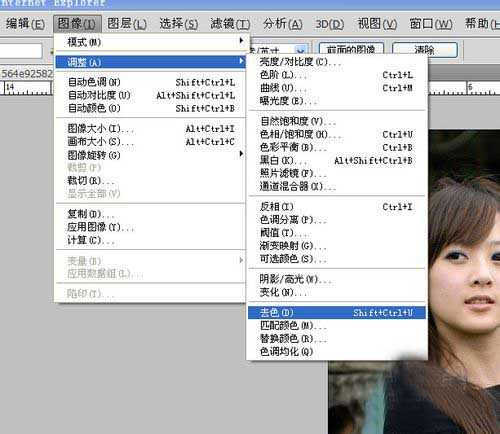500x434 pixels.
Task: Select 亮度/对比度(C) option
Action: (337, 62)
